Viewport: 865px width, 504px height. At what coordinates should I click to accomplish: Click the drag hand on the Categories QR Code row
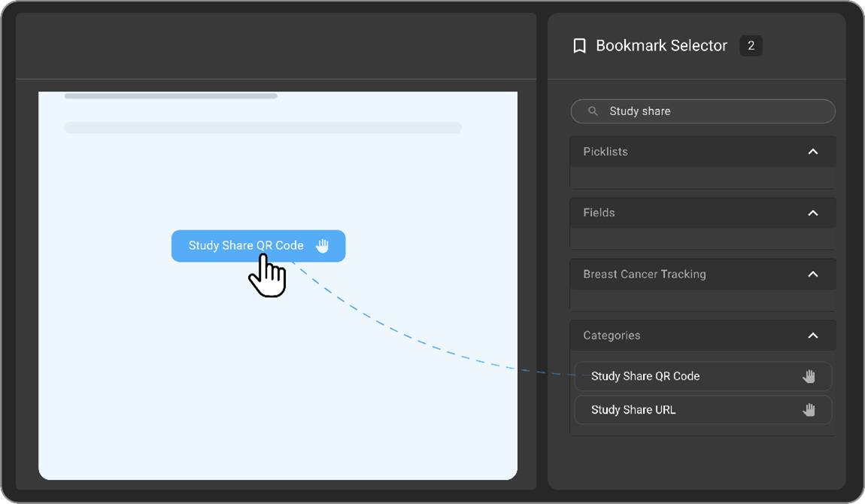(x=809, y=376)
